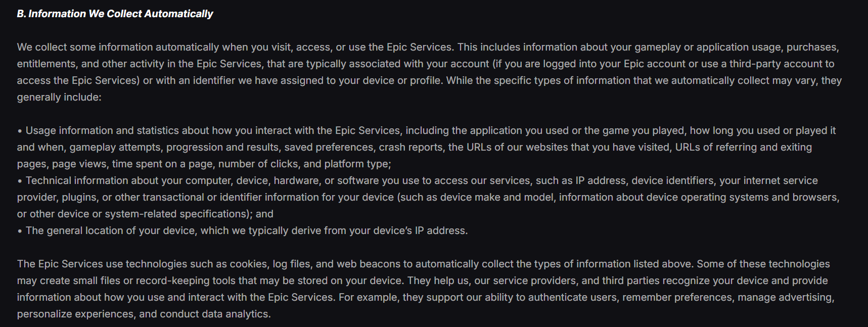The height and width of the screenshot is (327, 868).
Task: Click the word "plugins"
Action: click(x=79, y=197)
